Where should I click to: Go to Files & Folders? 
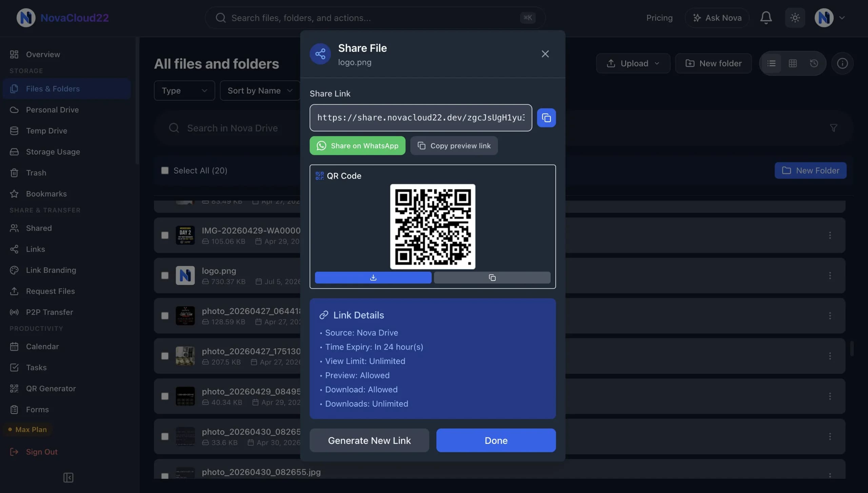[66, 89]
